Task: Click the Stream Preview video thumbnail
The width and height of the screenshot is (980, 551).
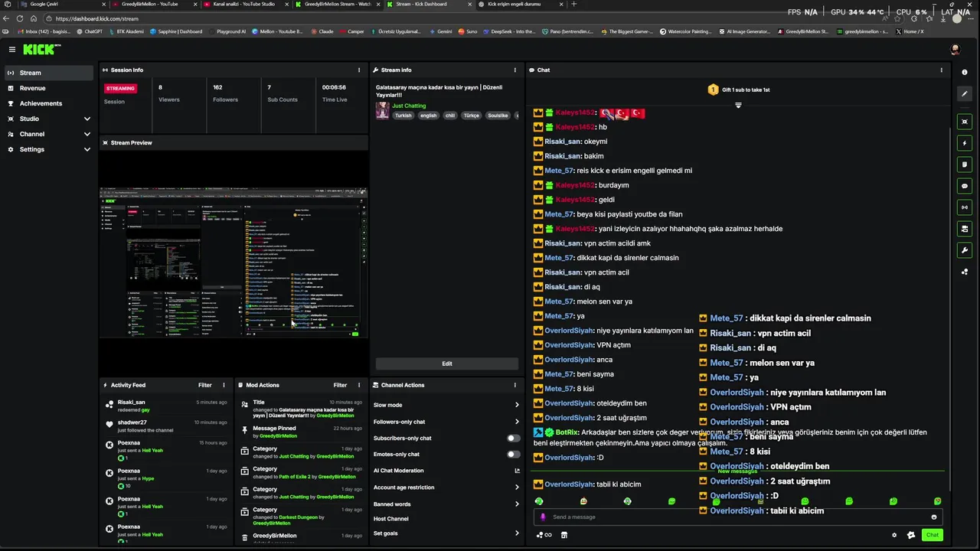Action: coord(234,262)
